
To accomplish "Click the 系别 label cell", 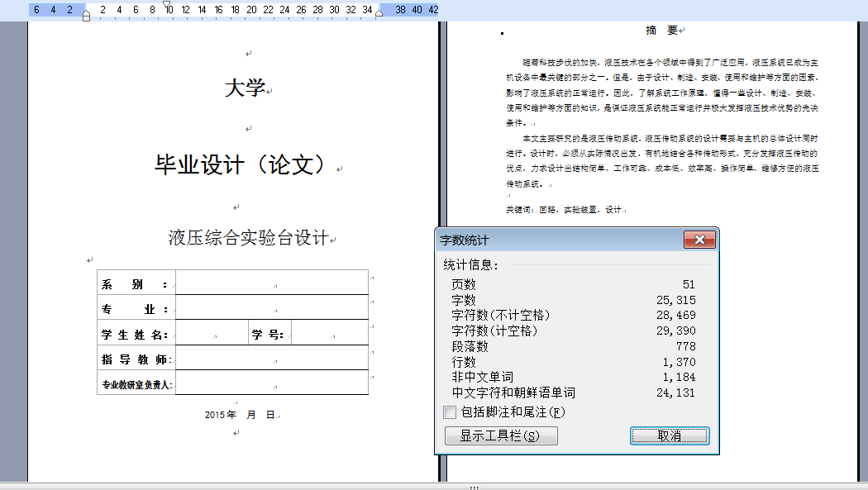I will [x=136, y=283].
